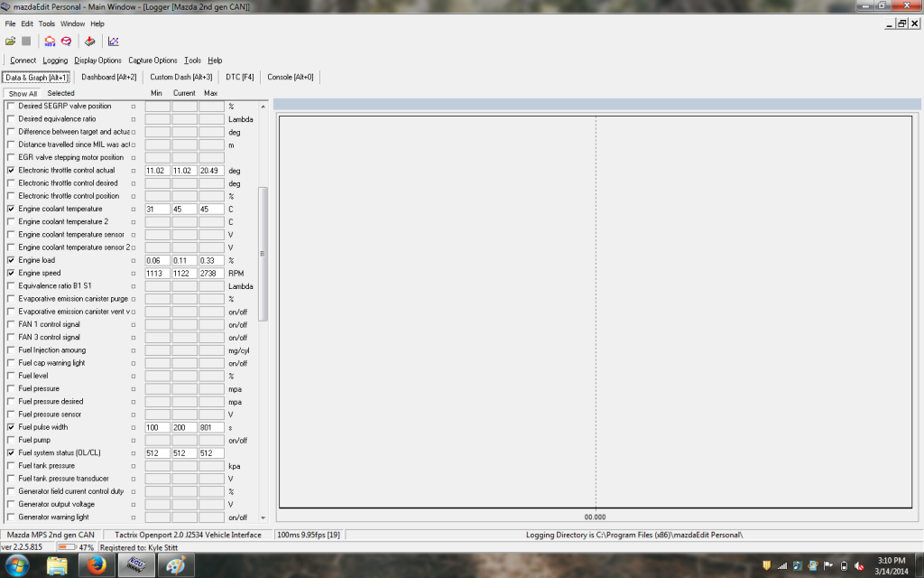Click the network signal tray icon

point(782,565)
